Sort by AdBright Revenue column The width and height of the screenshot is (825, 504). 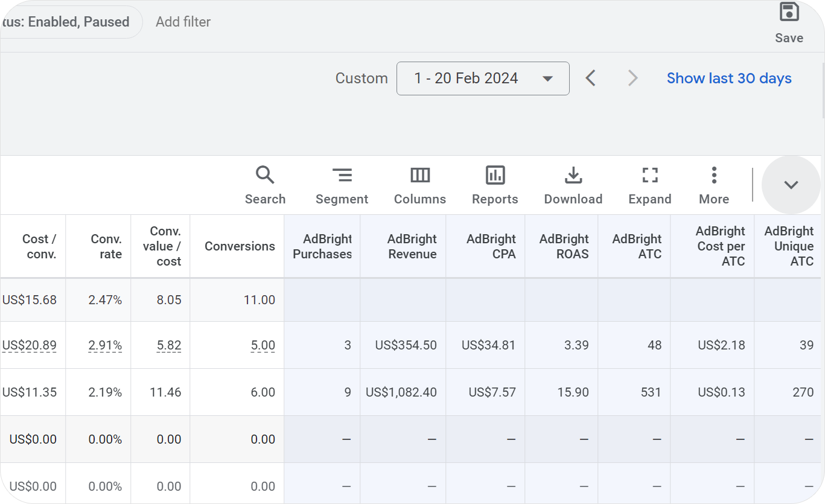pyautogui.click(x=412, y=246)
